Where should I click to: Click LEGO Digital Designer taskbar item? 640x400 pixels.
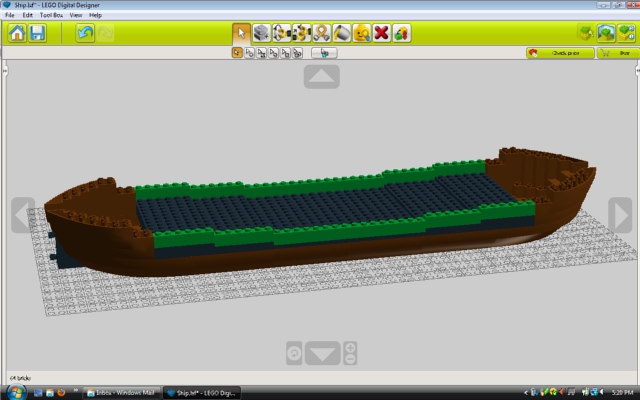point(202,393)
